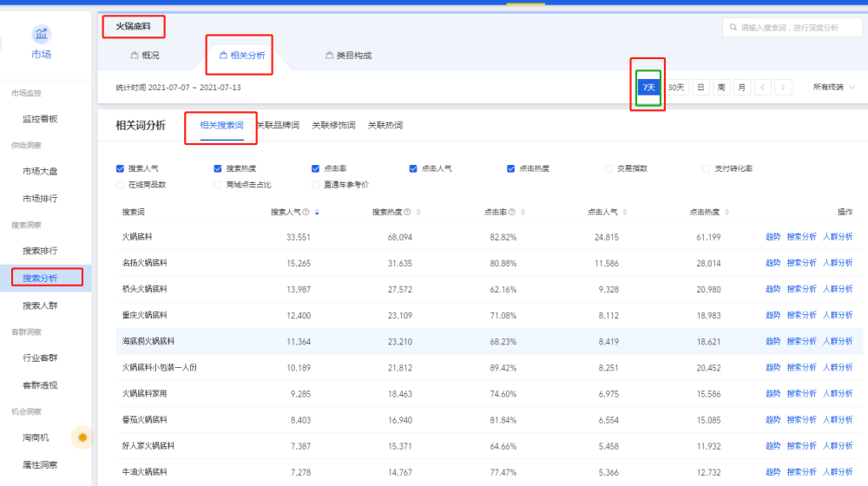868x486 pixels.
Task: Switch to the 类目构成 tab
Action: coord(348,56)
